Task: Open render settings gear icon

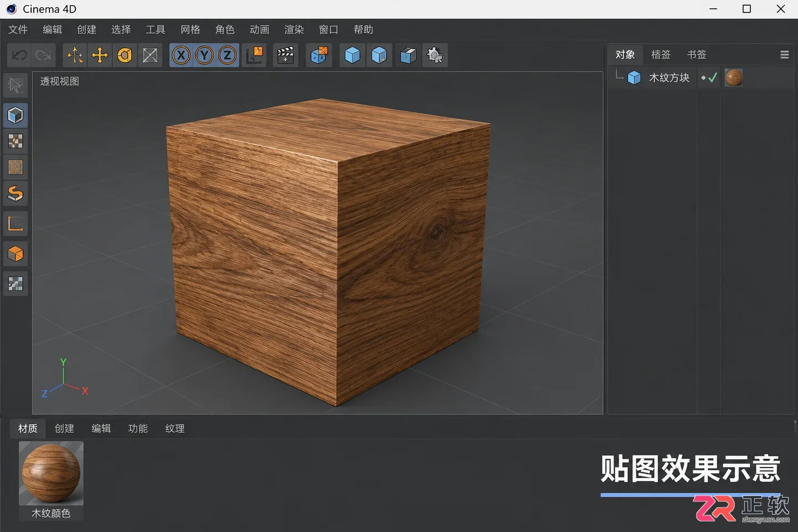Action: click(434, 55)
